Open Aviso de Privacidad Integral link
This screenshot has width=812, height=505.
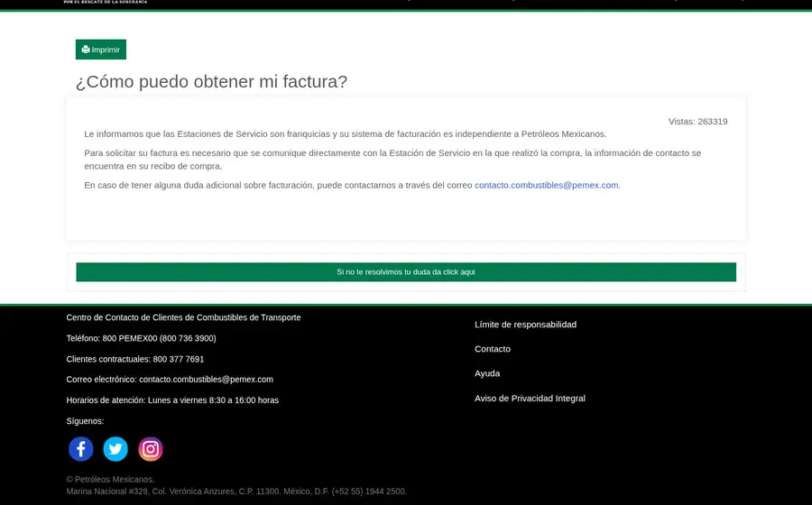(531, 399)
